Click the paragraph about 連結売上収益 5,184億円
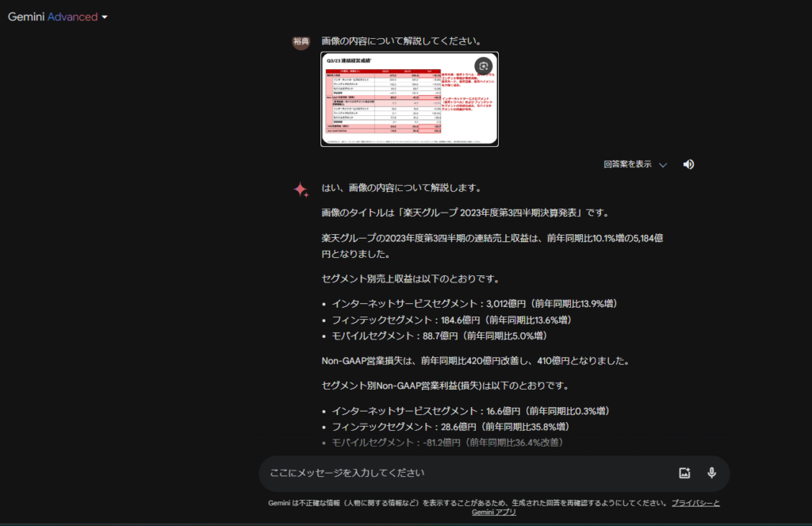The height and width of the screenshot is (526, 812). click(x=492, y=246)
